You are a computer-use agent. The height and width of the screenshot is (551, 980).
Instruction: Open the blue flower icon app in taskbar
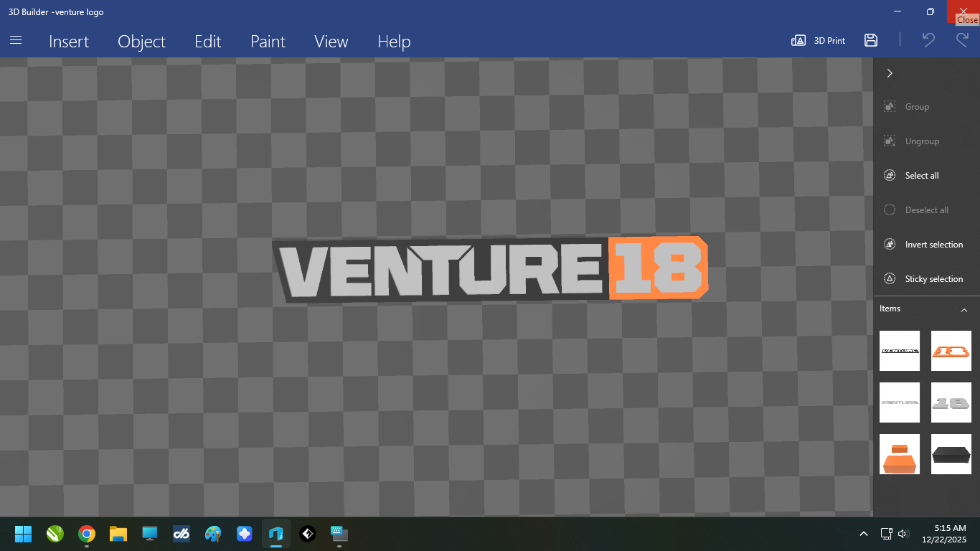click(245, 534)
